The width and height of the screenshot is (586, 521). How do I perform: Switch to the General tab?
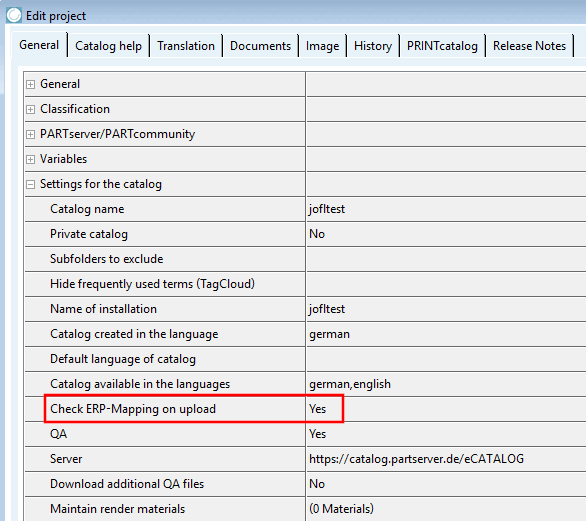pos(39,45)
